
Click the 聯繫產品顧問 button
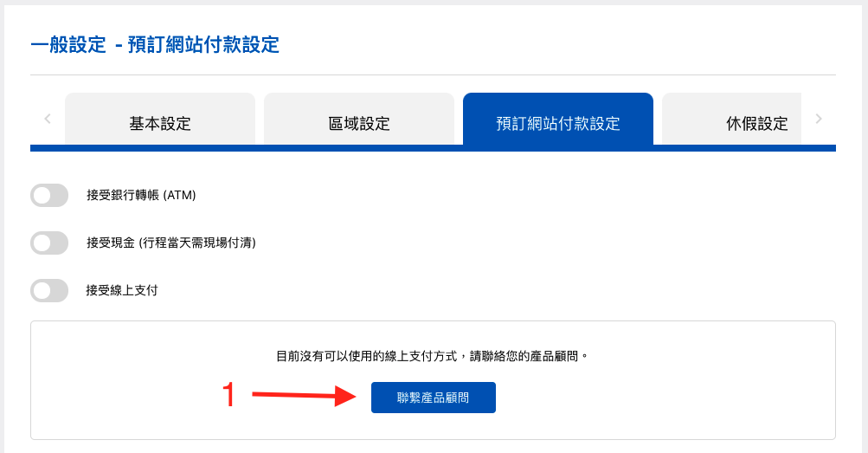[434, 398]
